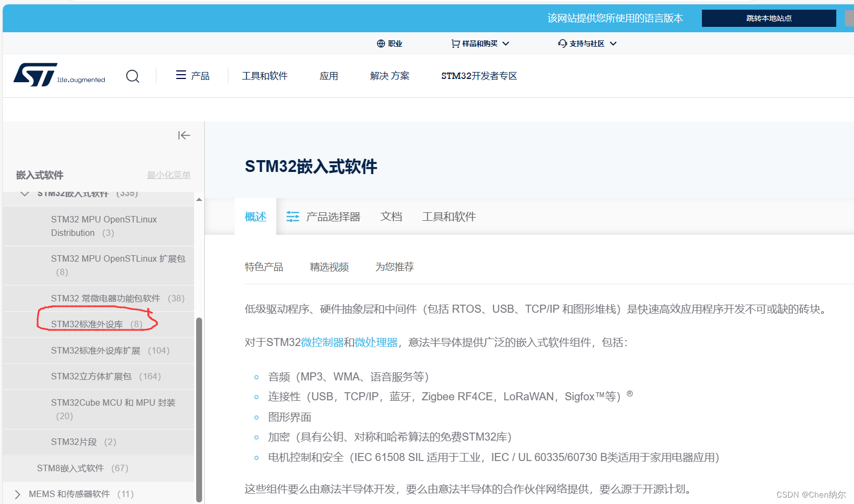Open STM32 MPU OpenSTLinux Distribution item
The height and width of the screenshot is (504, 854).
[98, 226]
